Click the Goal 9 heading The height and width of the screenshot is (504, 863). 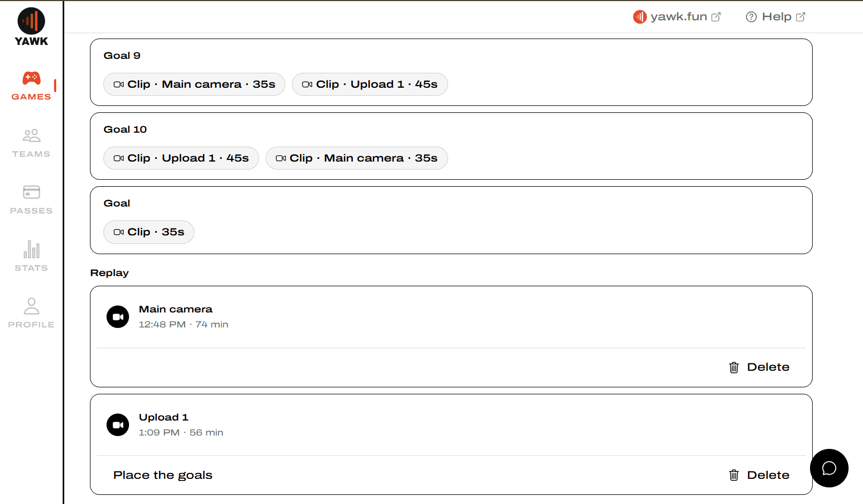pos(122,56)
